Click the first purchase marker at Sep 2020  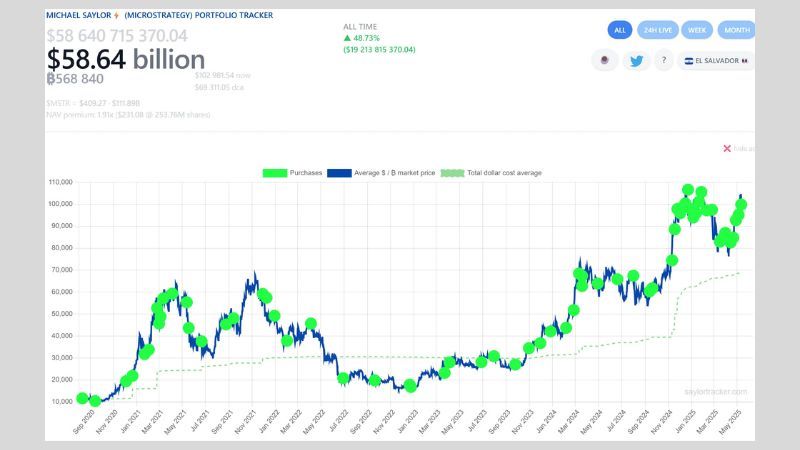click(82, 398)
